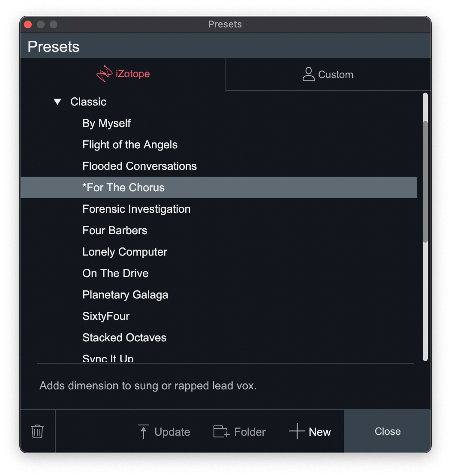Screen dimensions: 451x476
Task: Select the highlighted For The Chorus preset
Action: click(123, 187)
